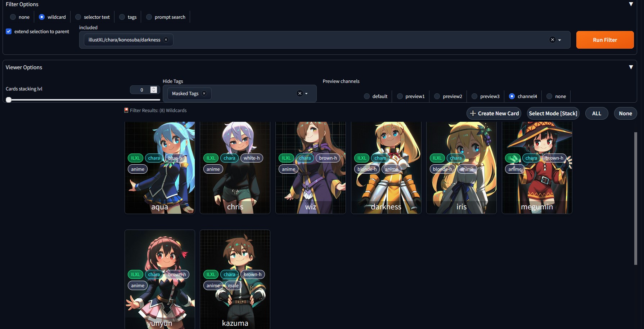Screen dimensions: 644x329
Task: Click the white-h tag on chris card
Action: (x=252, y=158)
